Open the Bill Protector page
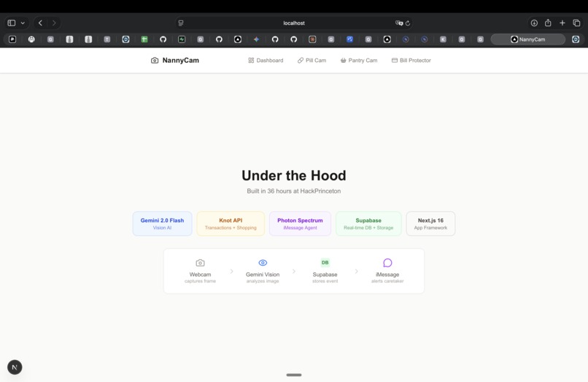This screenshot has width=588, height=382. tap(411, 60)
